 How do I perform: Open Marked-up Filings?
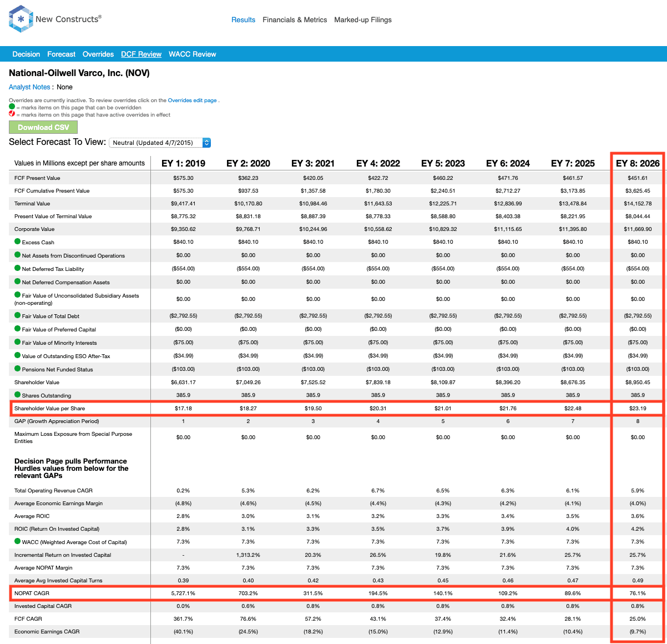[x=363, y=20]
